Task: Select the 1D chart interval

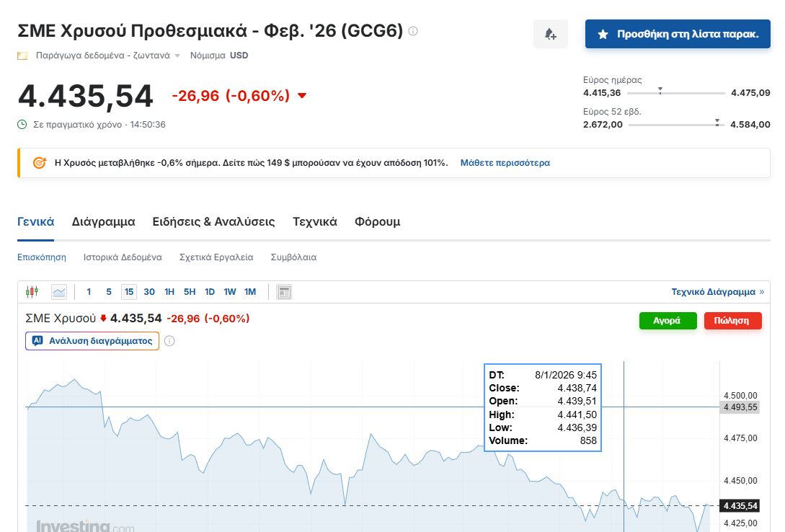Action: 210,292
